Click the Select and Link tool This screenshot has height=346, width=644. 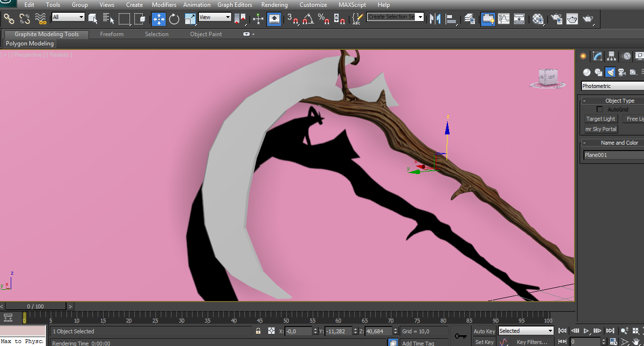(9, 19)
